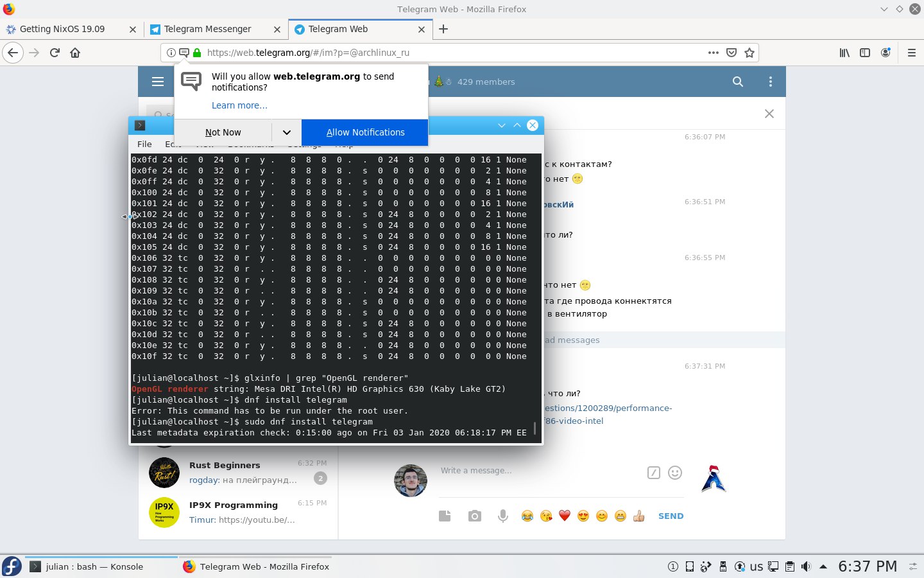Click the Konsole terminal scrollbar

[535, 428]
